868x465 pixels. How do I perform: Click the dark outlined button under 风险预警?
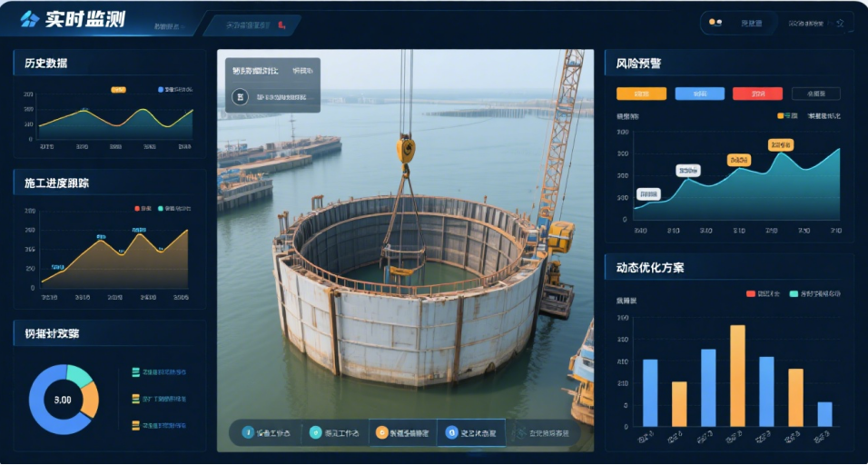[815, 94]
